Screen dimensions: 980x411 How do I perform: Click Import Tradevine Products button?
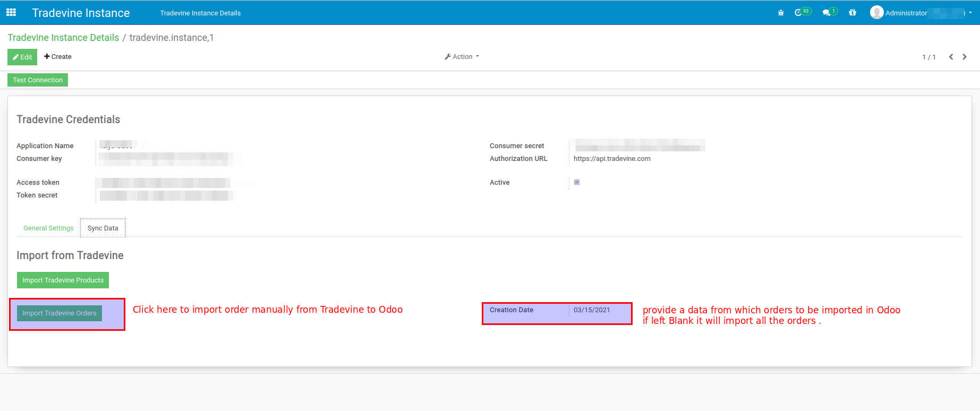pos(63,280)
